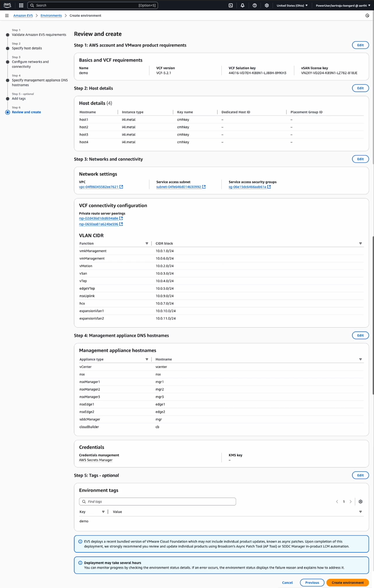Click the current tags page number 1
This screenshot has width=374, height=588.
click(x=344, y=502)
